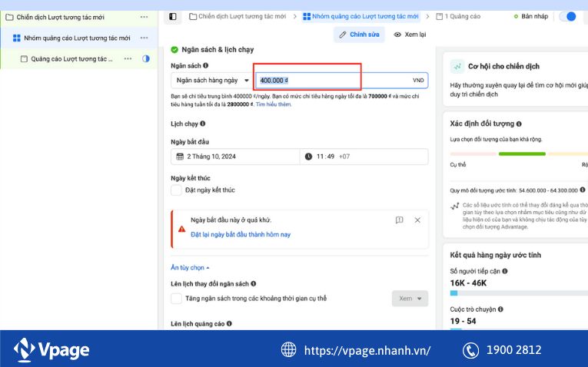Open Tìm hiểu thêm link
Viewport: 588px width, 367px height.
274,104
